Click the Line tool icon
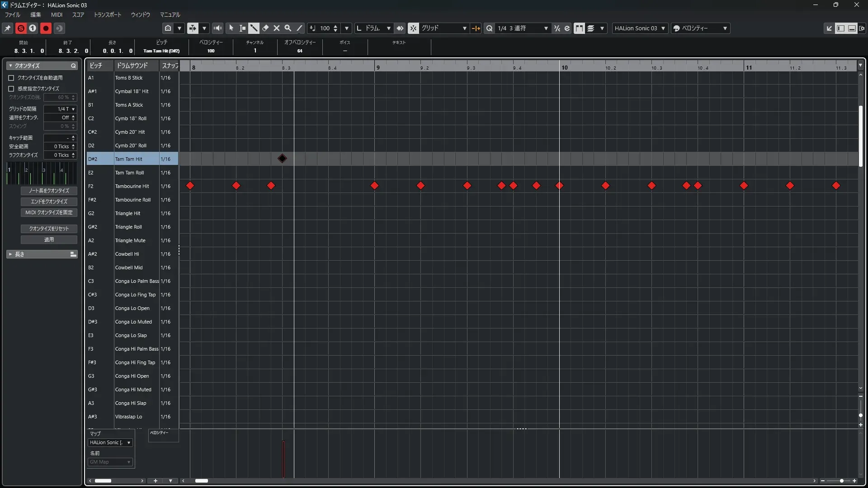Screen dimensions: 868x488 tap(299, 28)
